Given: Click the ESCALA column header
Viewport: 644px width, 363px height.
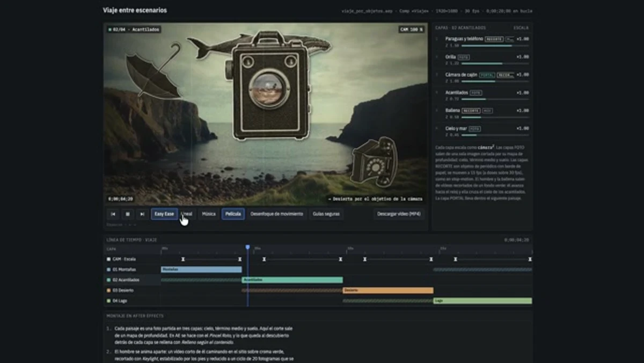Looking at the screenshot, I should click(x=521, y=27).
